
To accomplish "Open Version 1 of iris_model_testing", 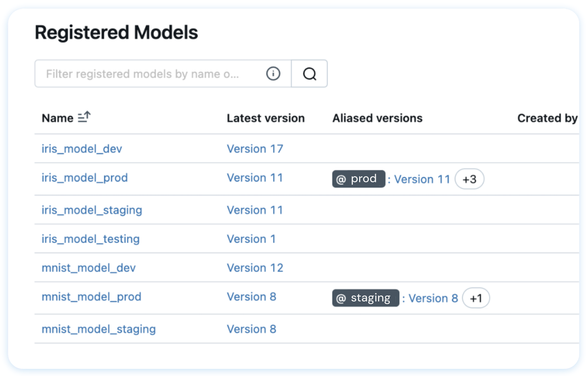I will 251,239.
